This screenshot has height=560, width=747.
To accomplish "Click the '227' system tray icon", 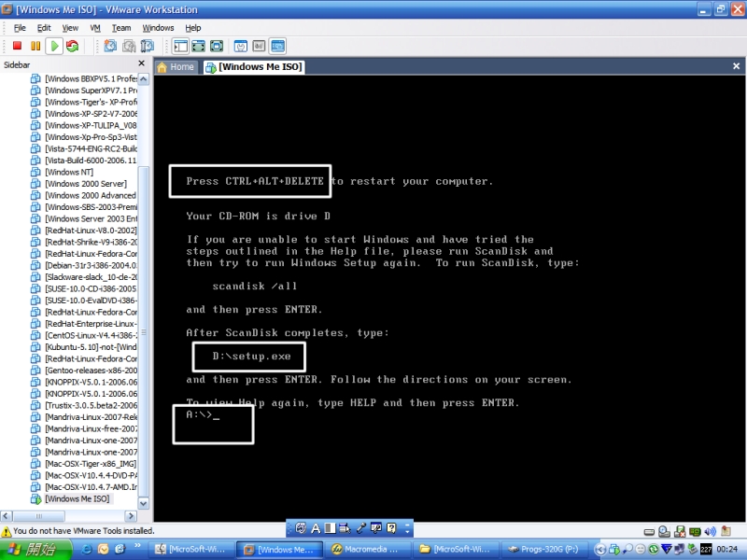I will pyautogui.click(x=706, y=550).
